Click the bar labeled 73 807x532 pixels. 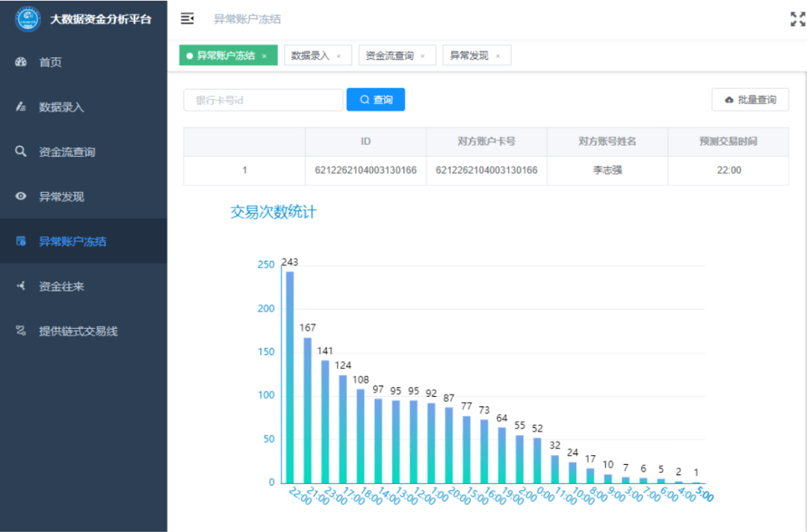pyautogui.click(x=484, y=451)
